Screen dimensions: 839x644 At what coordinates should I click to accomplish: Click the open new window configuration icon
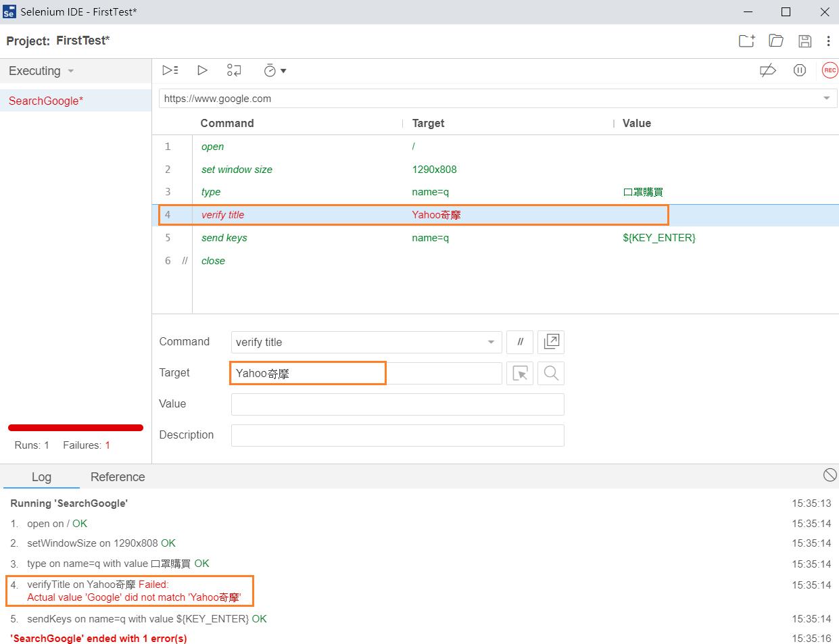tap(551, 342)
